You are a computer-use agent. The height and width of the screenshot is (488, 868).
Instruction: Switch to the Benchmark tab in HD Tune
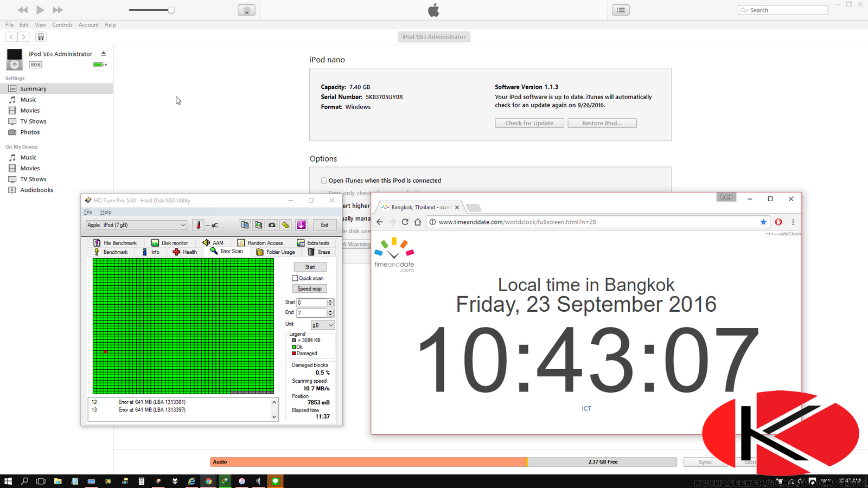111,252
